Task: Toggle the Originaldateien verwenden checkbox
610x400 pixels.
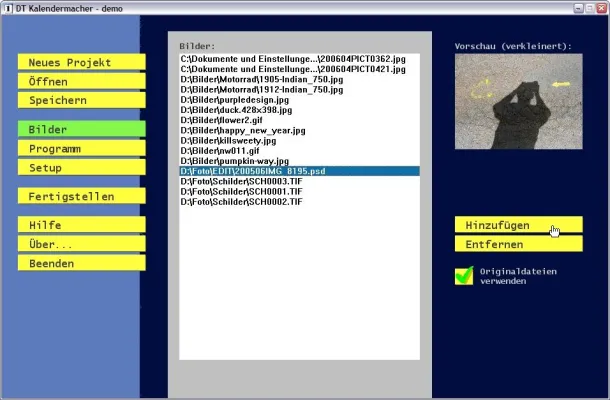Action: (x=463, y=275)
